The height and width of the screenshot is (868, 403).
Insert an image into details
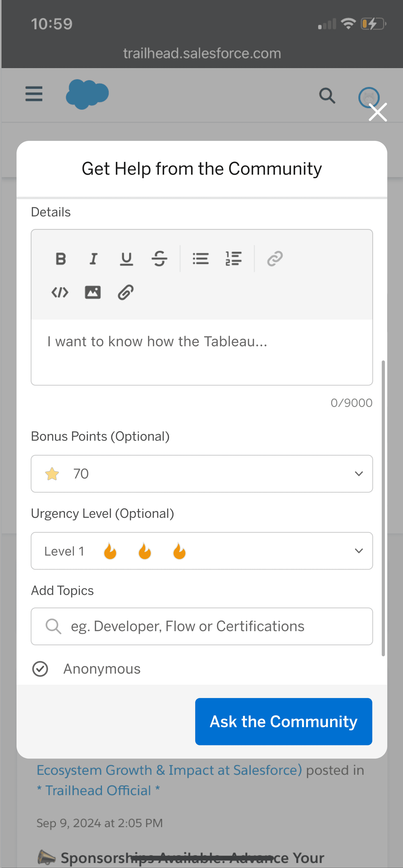coord(93,292)
